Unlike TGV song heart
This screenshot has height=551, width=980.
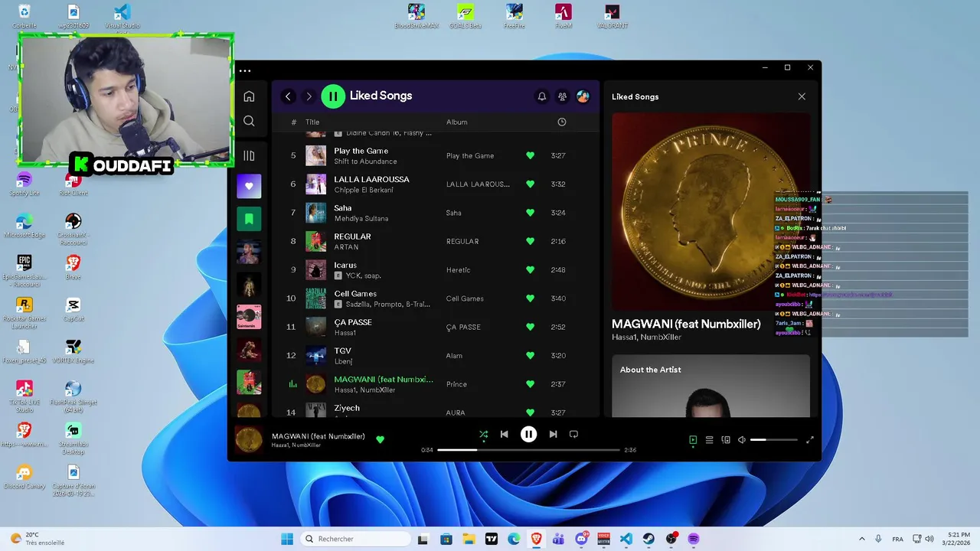[530, 355]
